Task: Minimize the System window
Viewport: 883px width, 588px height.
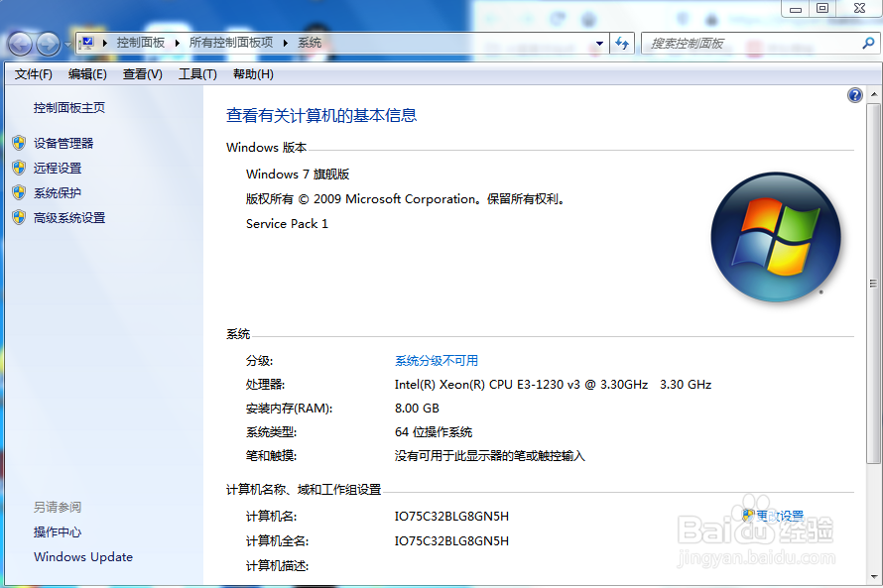Action: pyautogui.click(x=796, y=9)
